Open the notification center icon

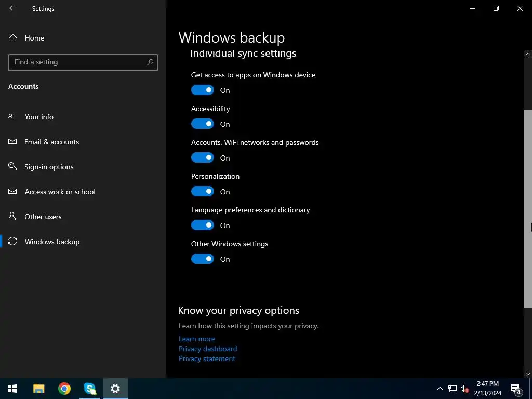tap(516, 389)
